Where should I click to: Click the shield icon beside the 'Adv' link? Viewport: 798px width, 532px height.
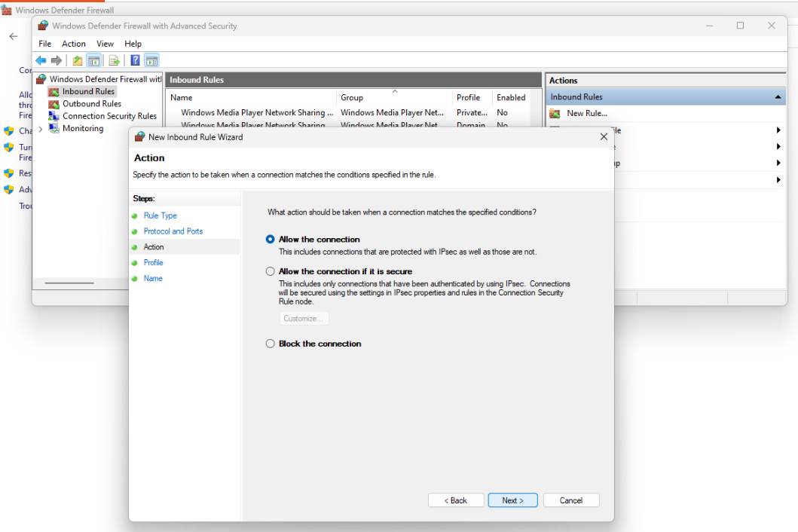(x=8, y=189)
